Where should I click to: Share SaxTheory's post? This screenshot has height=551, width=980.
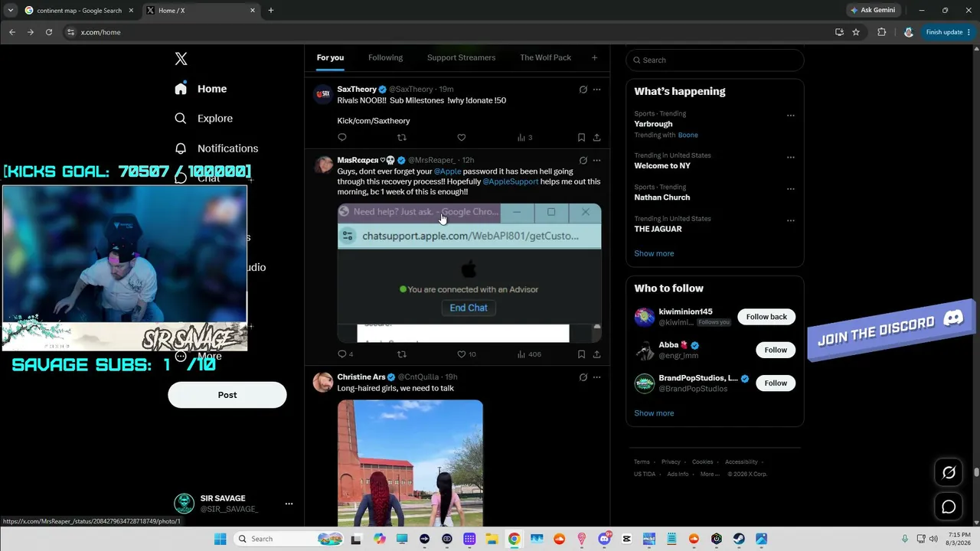pos(596,138)
